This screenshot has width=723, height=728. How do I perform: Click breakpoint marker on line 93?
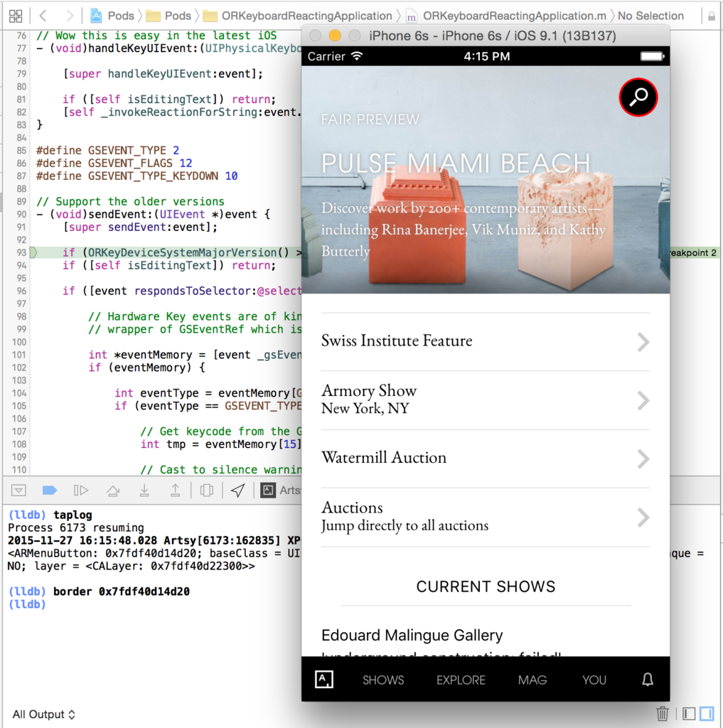pos(33,252)
